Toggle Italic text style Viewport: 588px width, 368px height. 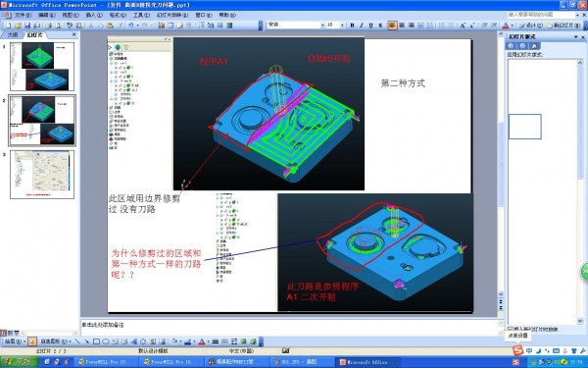[362, 26]
